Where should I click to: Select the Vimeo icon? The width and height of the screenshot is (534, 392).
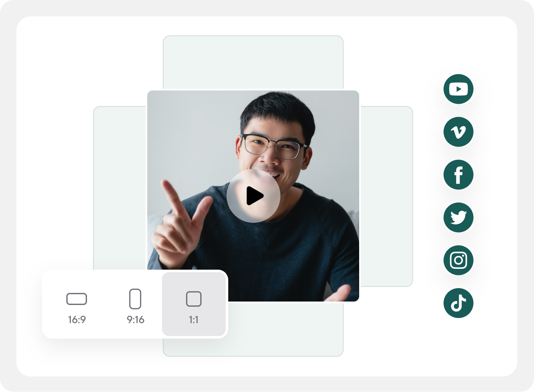coord(458,132)
